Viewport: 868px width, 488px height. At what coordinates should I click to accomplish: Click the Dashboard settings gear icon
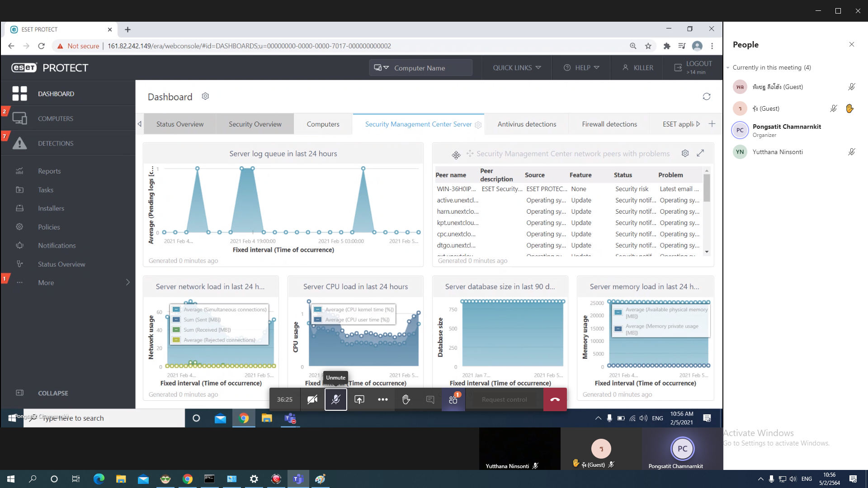pyautogui.click(x=205, y=96)
